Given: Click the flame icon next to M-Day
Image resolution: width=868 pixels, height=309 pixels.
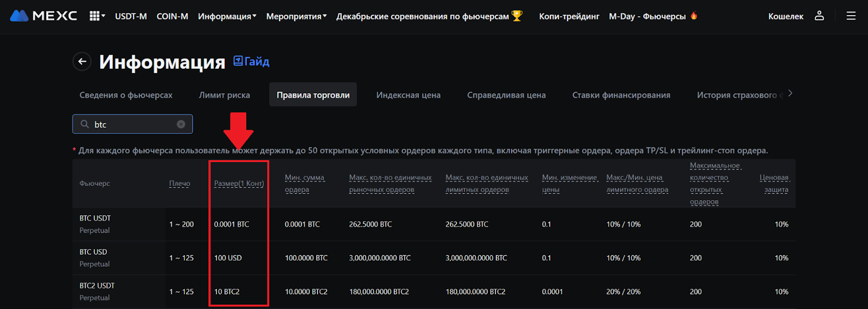Looking at the screenshot, I should (694, 16).
